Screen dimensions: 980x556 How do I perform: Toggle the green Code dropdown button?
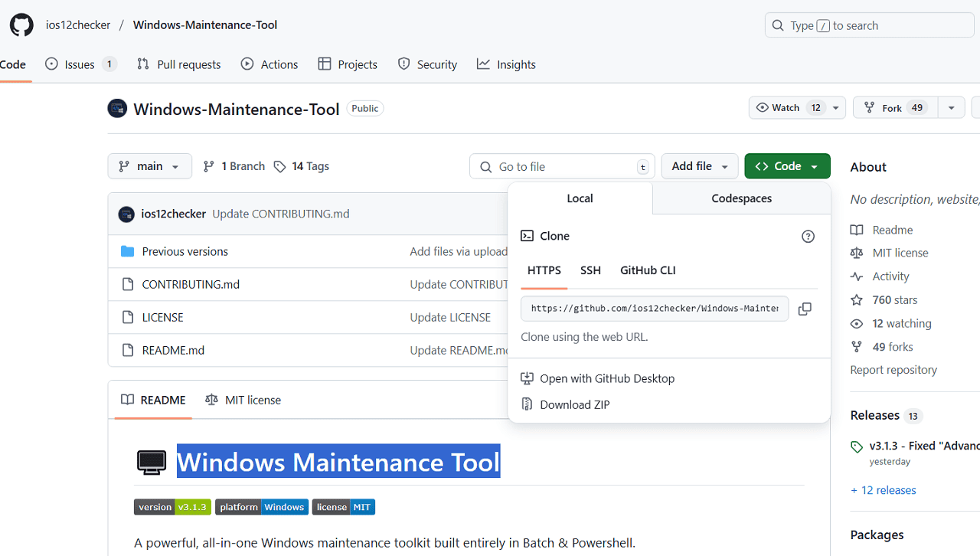pos(787,166)
